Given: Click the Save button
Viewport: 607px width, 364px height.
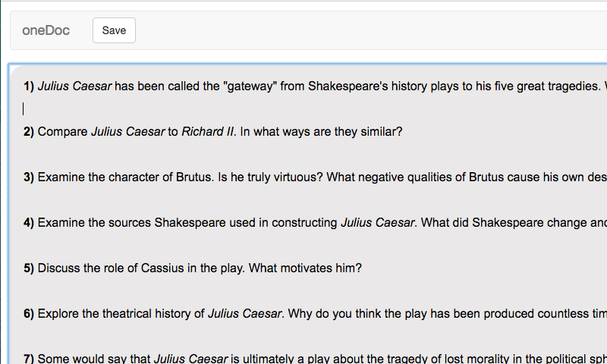Looking at the screenshot, I should click(x=114, y=30).
